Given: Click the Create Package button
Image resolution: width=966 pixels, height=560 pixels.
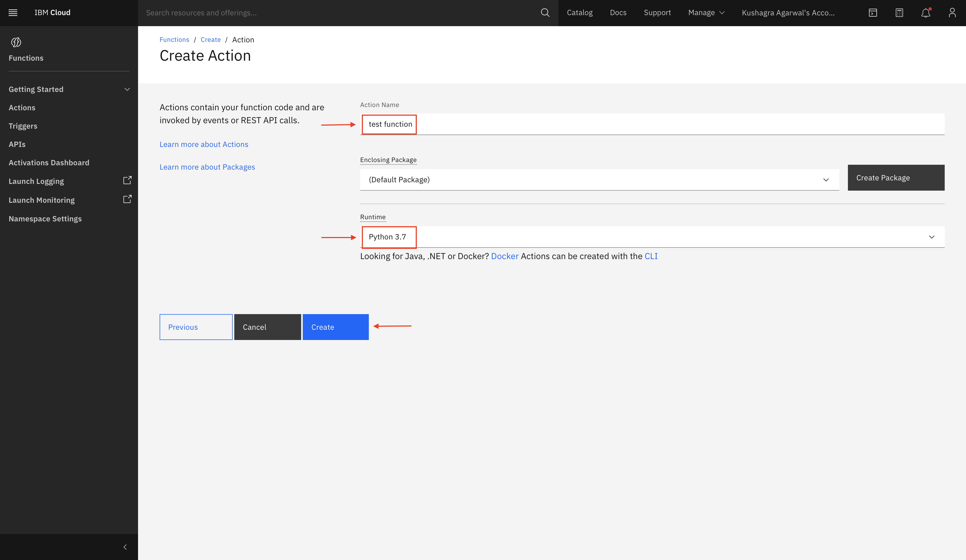Looking at the screenshot, I should (x=896, y=178).
